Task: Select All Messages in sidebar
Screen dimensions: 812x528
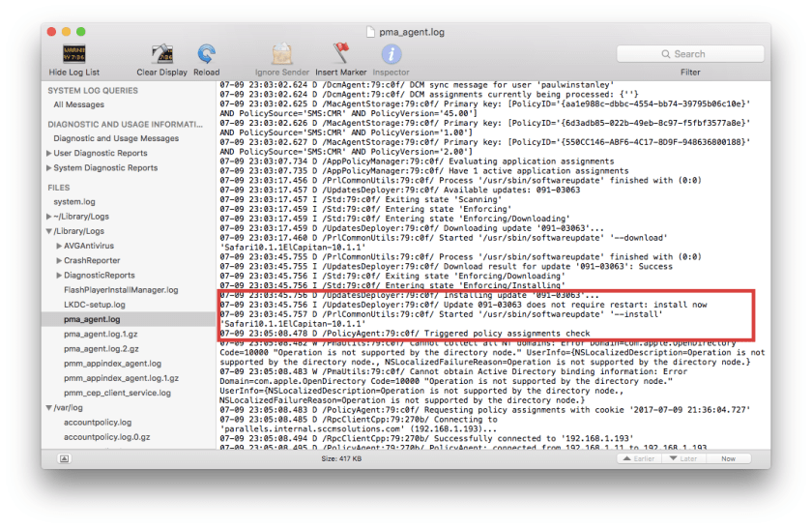Action: pyautogui.click(x=79, y=104)
